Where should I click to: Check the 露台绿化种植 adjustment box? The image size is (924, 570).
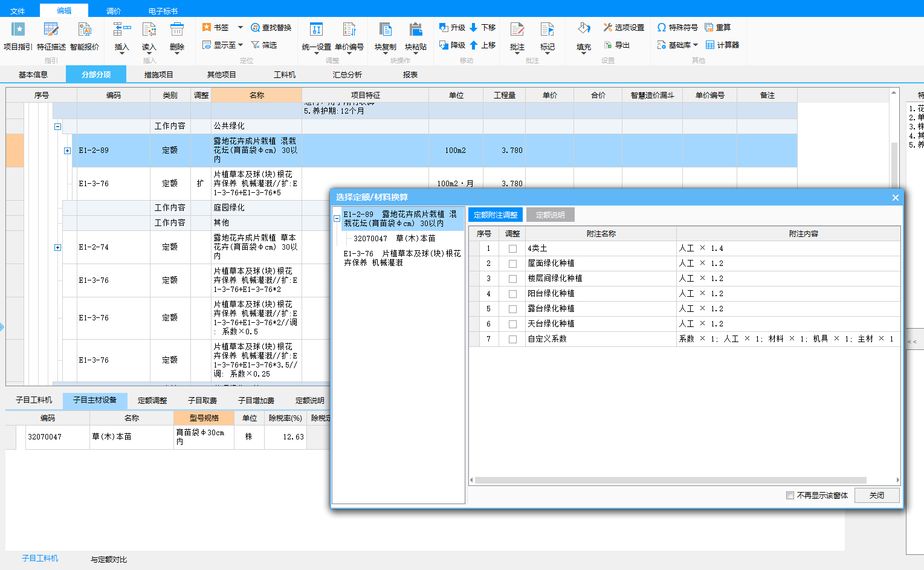coord(512,309)
